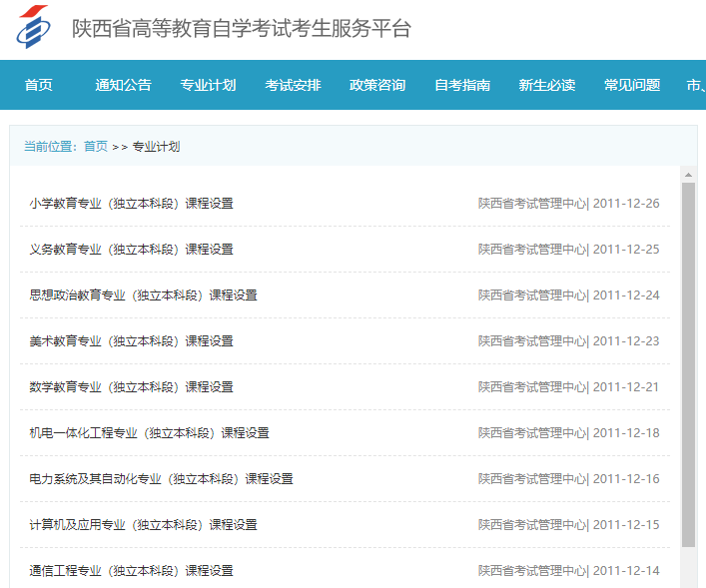The width and height of the screenshot is (706, 588).
Task: View 美术教育专业 course settings article
Action: 131,341
